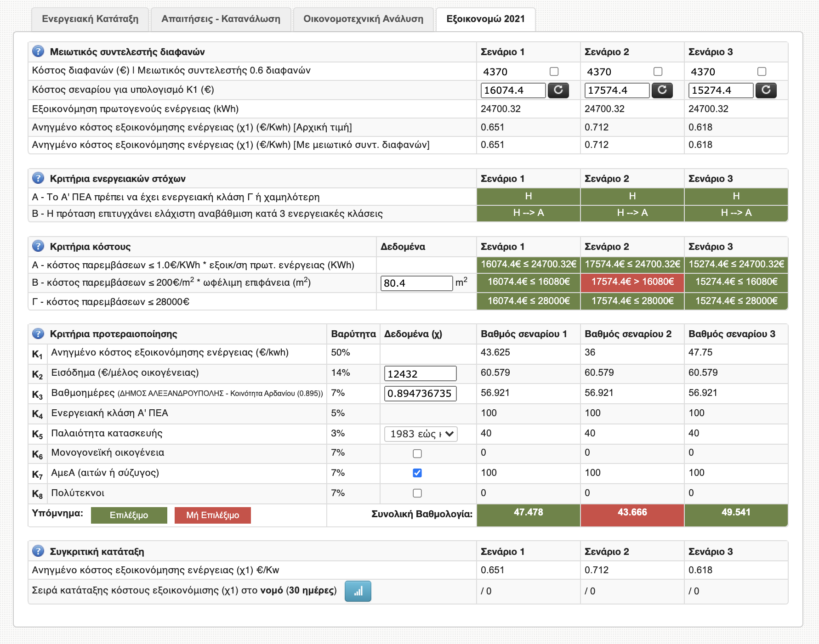Click the green Επιλέξιμο legend swatch
819x644 pixels.
[x=129, y=515]
